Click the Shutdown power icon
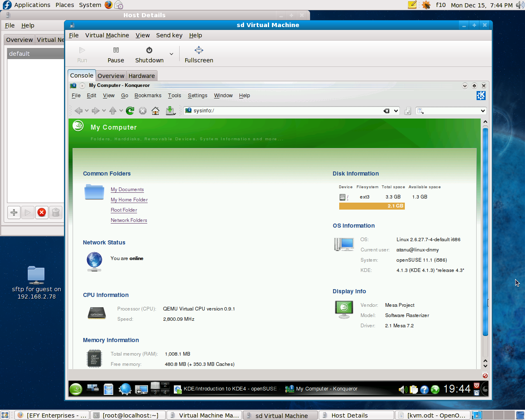This screenshot has width=525, height=420. [x=149, y=50]
